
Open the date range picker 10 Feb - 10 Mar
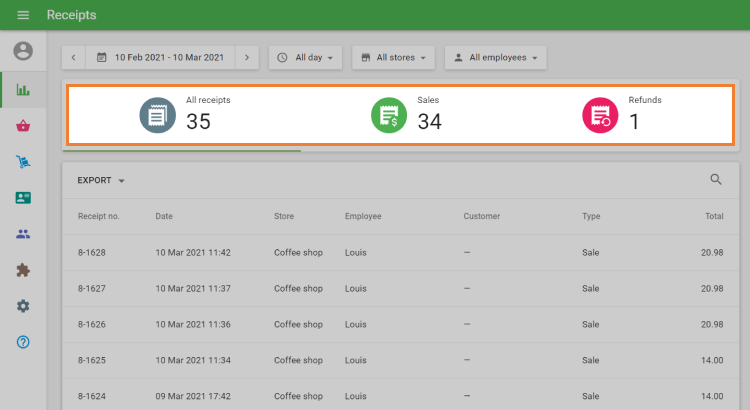coord(160,58)
